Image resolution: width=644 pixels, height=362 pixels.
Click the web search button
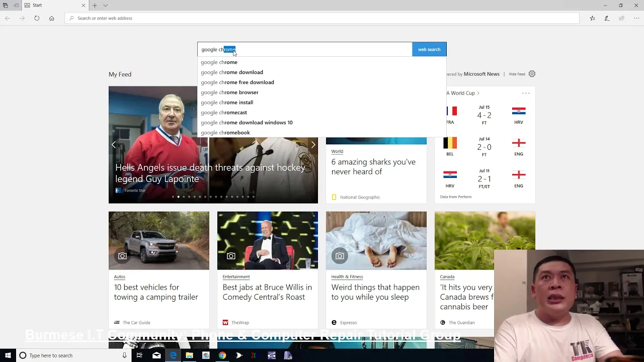click(429, 49)
